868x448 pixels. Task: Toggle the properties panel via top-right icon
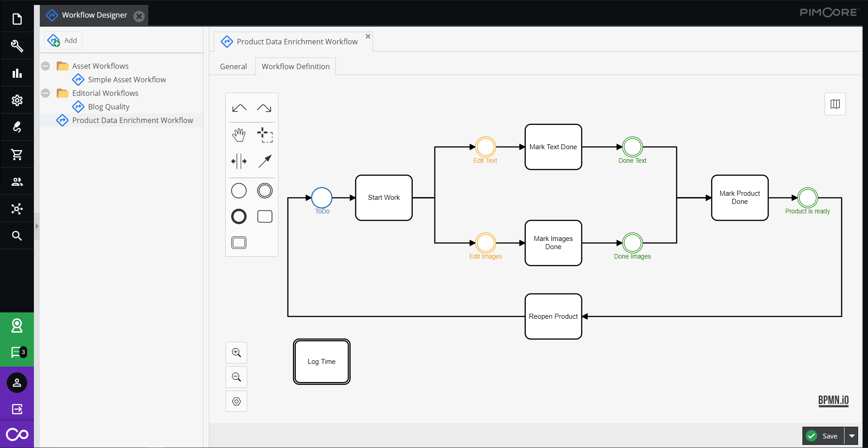coord(835,104)
